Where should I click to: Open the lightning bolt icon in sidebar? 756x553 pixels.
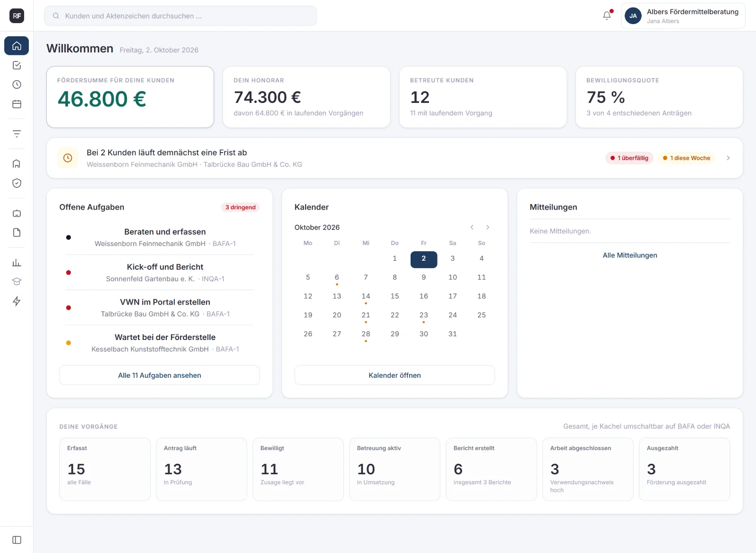pyautogui.click(x=17, y=301)
